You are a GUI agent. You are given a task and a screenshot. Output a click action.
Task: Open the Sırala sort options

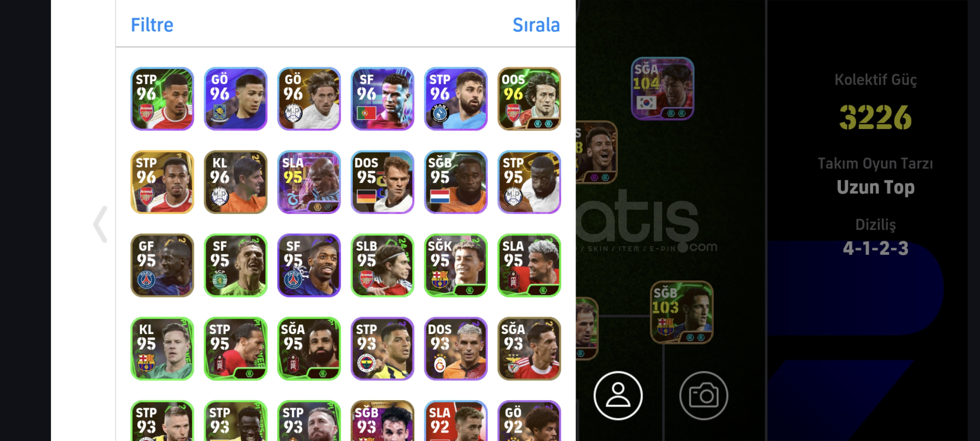click(x=536, y=25)
